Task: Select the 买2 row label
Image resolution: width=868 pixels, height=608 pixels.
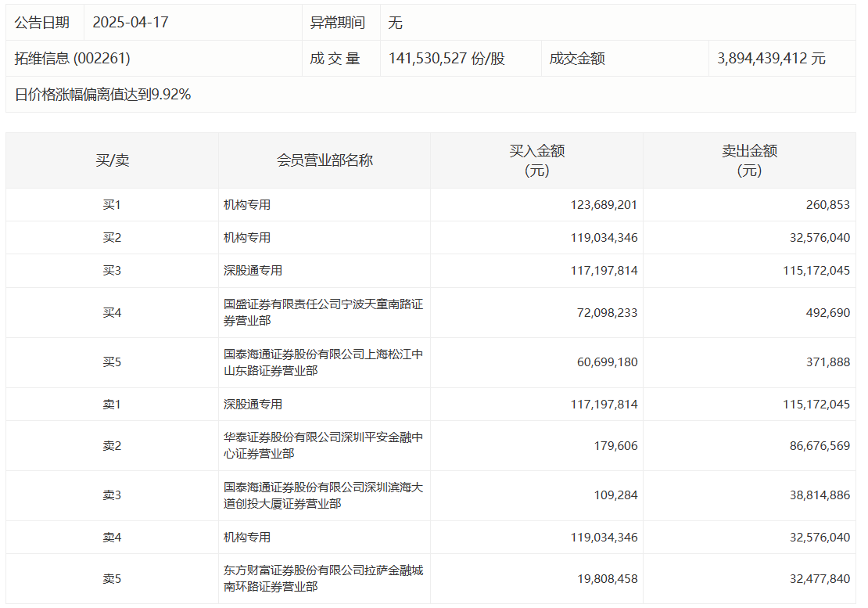Action: (x=112, y=238)
